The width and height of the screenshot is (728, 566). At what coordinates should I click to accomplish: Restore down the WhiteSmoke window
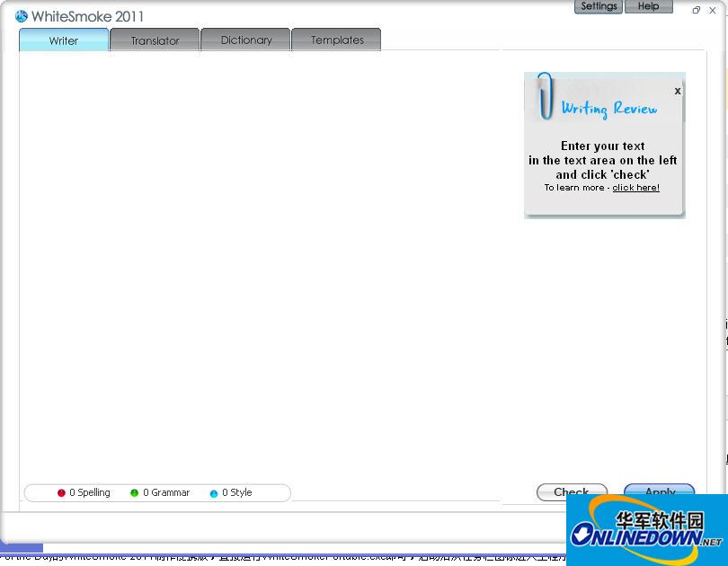coord(696,10)
